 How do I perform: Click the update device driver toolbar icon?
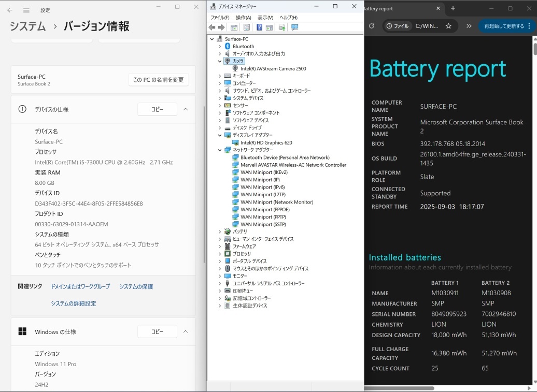[282, 27]
